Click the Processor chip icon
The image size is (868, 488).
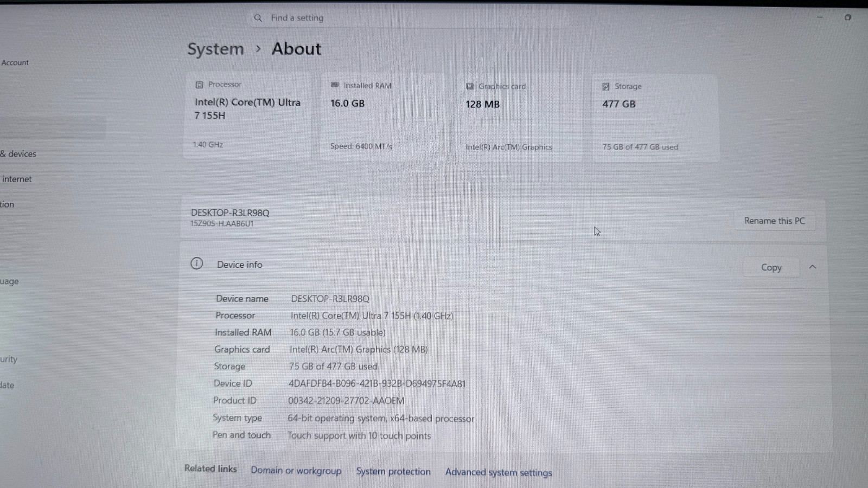pos(199,85)
